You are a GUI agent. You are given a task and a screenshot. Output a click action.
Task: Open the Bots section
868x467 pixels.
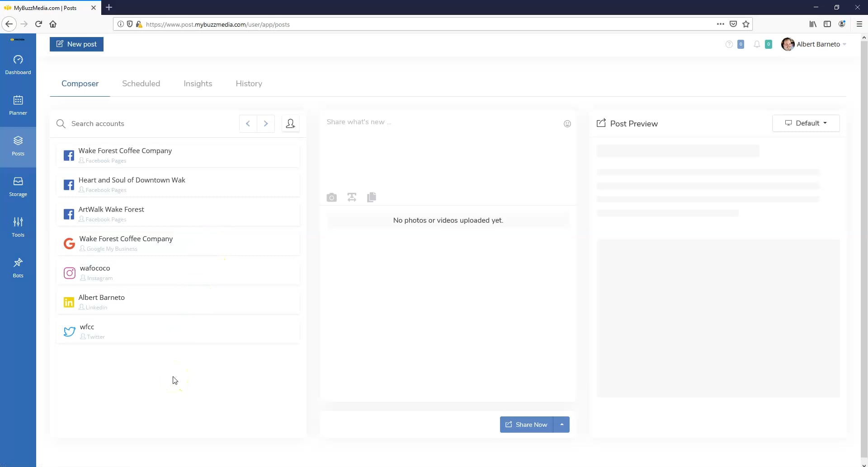pyautogui.click(x=18, y=268)
